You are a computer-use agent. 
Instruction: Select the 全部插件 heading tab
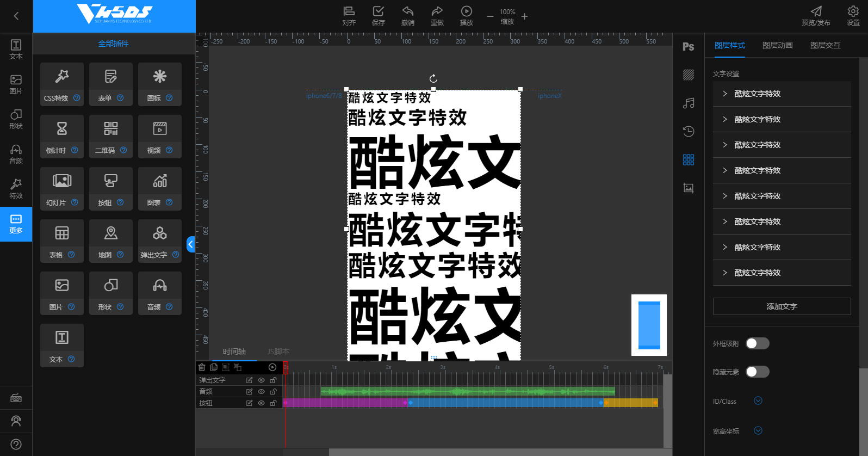click(114, 44)
